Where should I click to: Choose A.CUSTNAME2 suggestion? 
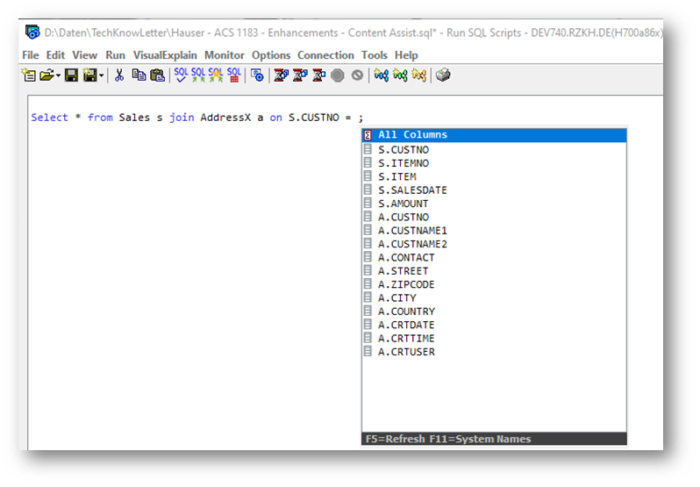494,244
